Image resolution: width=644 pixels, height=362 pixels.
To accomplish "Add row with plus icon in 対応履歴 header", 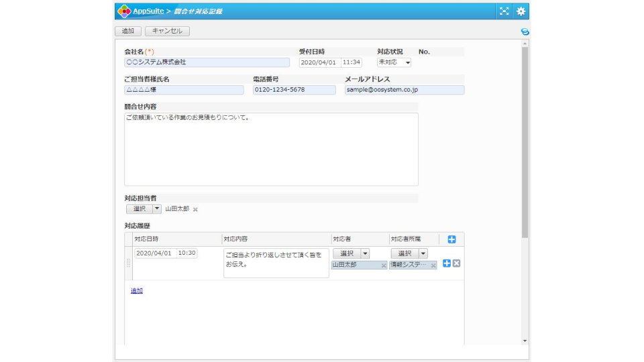I will (451, 239).
